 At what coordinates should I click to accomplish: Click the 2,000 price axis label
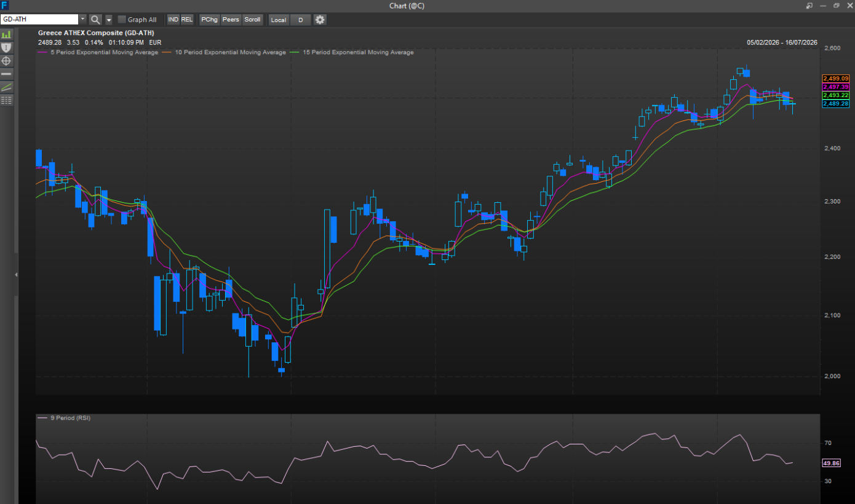(831, 376)
